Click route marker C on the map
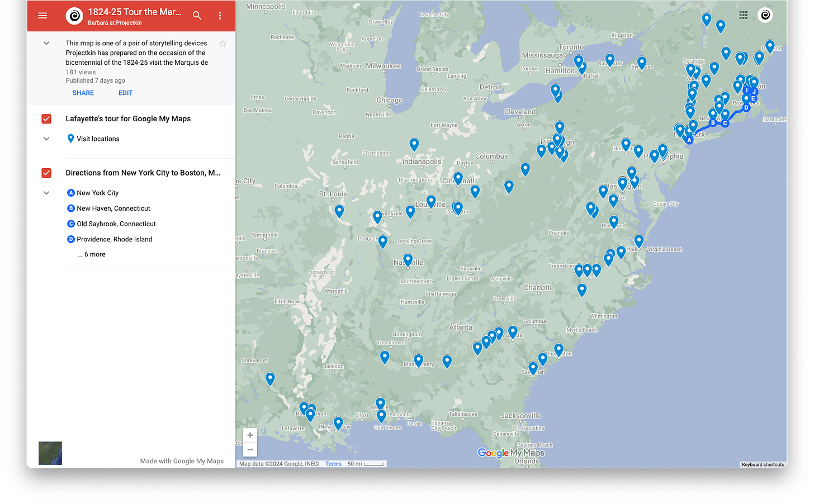814x504 pixels. point(725,123)
